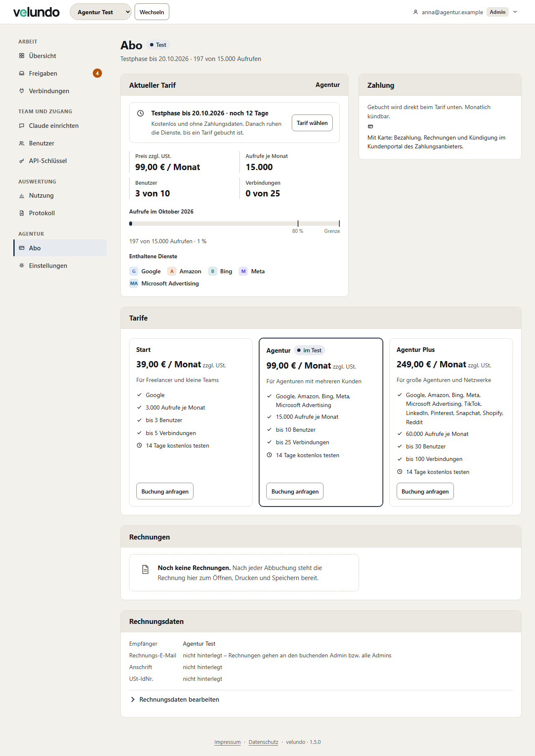
Task: Go to Freigaben in sidebar
Action: click(x=60, y=73)
